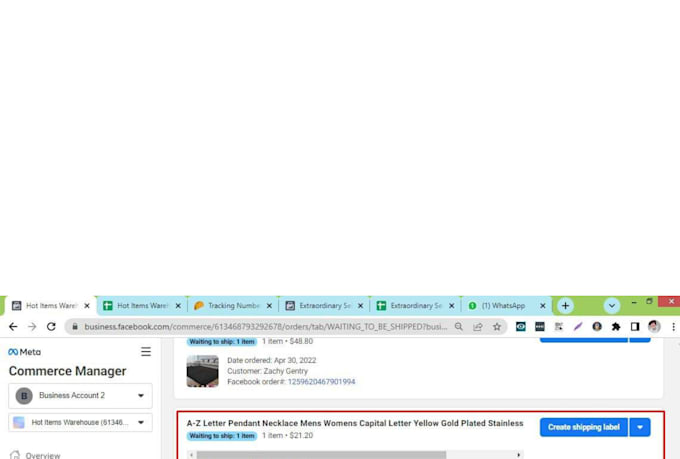Bookmark this page with the star icon
The width and height of the screenshot is (680, 459).
(497, 327)
